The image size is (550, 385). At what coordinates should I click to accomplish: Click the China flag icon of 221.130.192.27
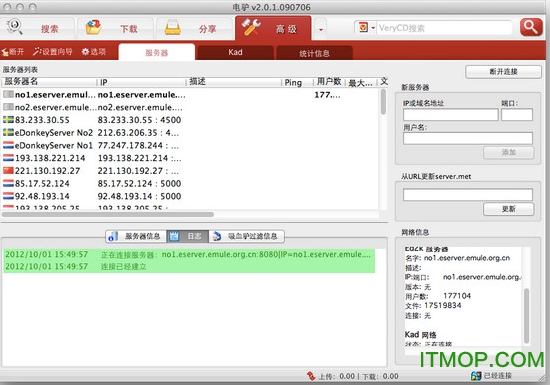[8, 171]
